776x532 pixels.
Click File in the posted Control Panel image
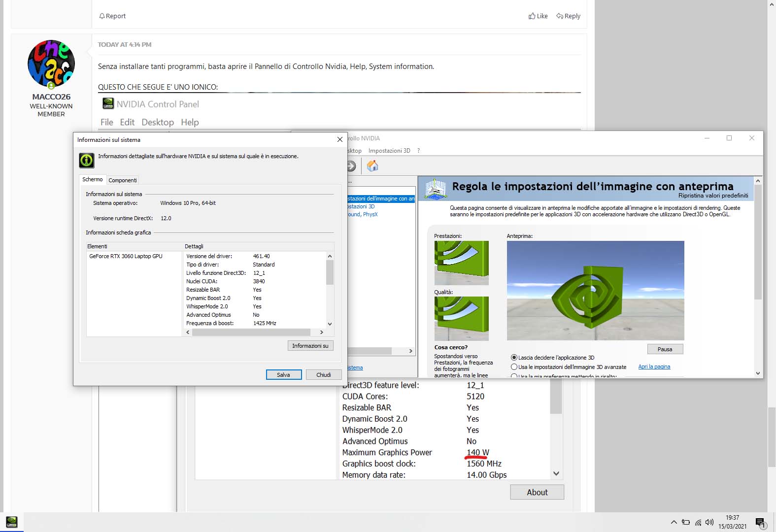click(107, 122)
